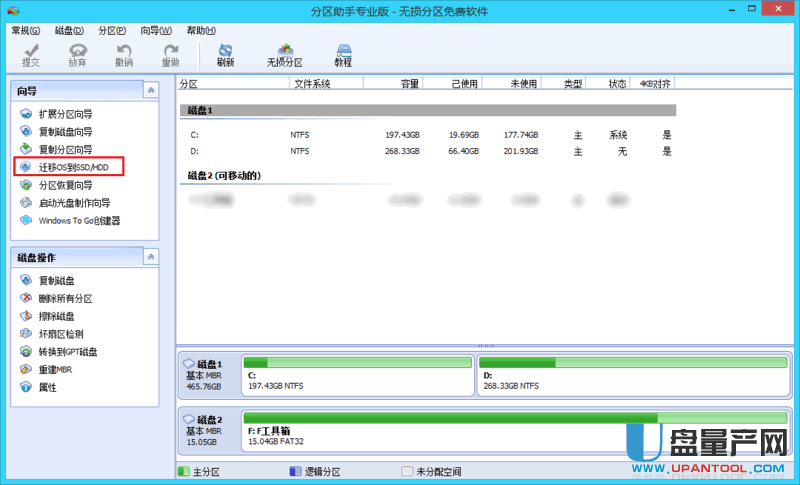Run 坏扇区检测 on the disk
This screenshot has width=800, height=485.
pos(60,334)
